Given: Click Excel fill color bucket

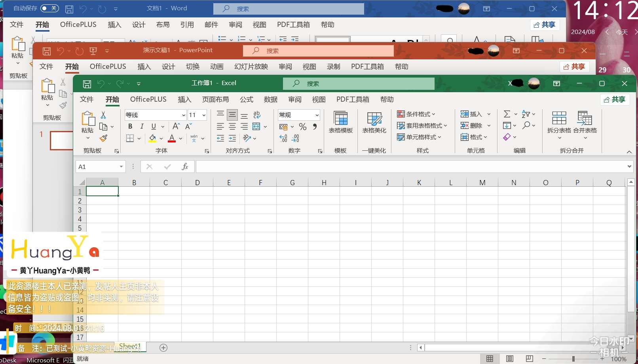Looking at the screenshot, I should [152, 138].
